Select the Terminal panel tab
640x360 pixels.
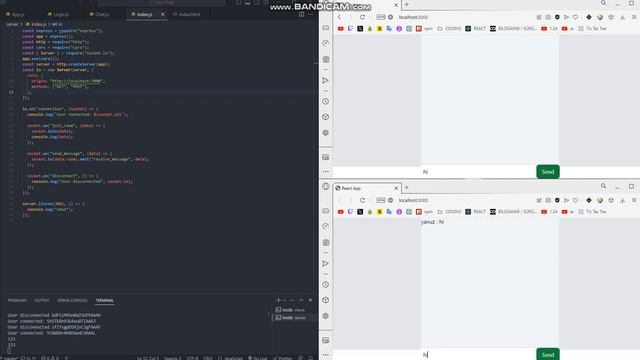[104, 300]
